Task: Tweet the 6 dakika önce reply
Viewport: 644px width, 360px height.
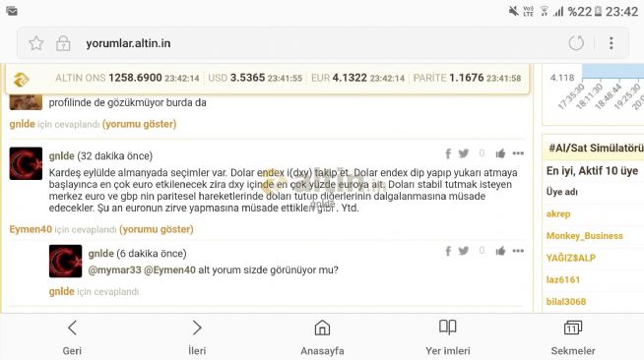Action: 463,251
